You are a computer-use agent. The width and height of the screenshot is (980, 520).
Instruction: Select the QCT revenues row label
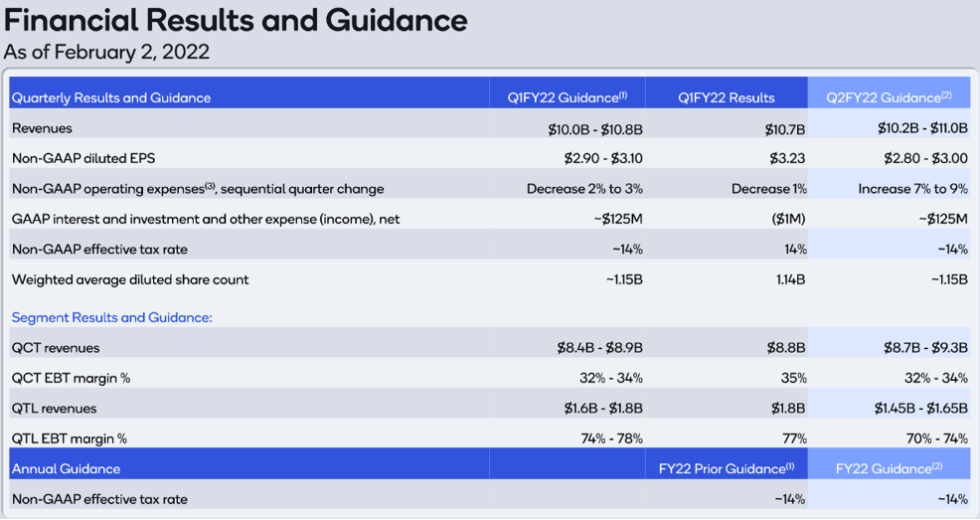(x=56, y=348)
